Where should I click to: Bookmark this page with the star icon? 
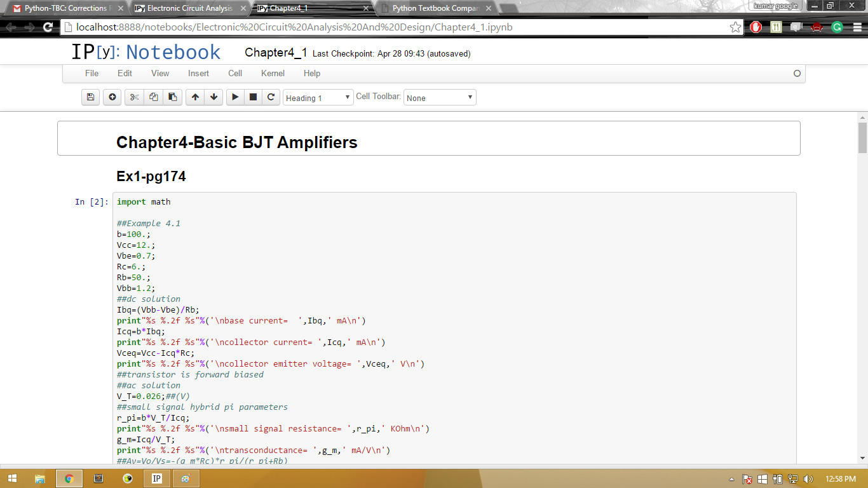pos(735,27)
